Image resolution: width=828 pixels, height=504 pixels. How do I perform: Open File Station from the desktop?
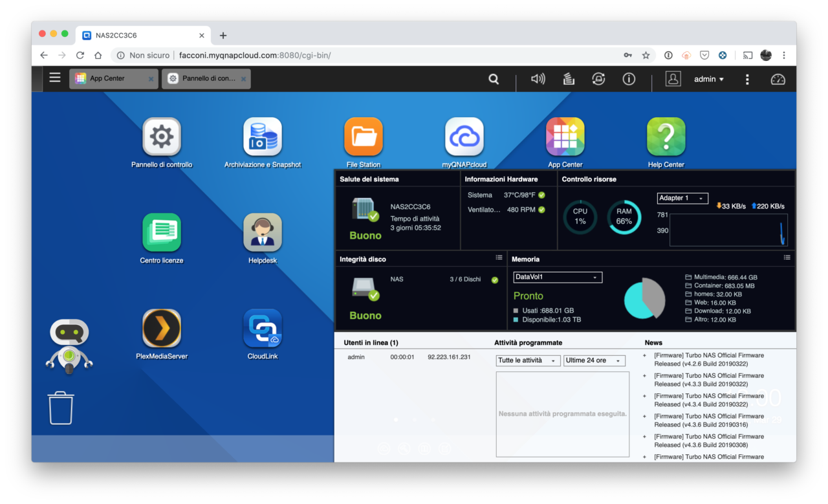coord(363,137)
